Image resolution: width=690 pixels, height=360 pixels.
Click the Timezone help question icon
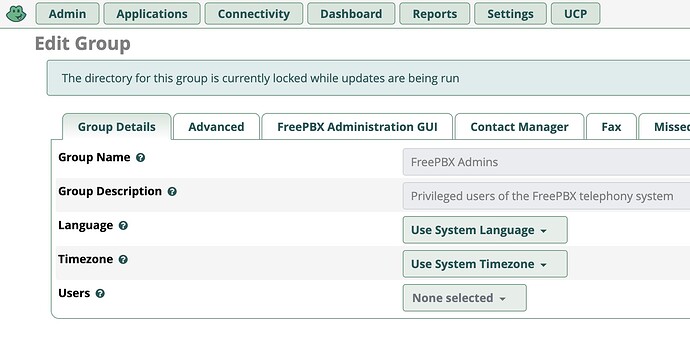click(x=123, y=259)
